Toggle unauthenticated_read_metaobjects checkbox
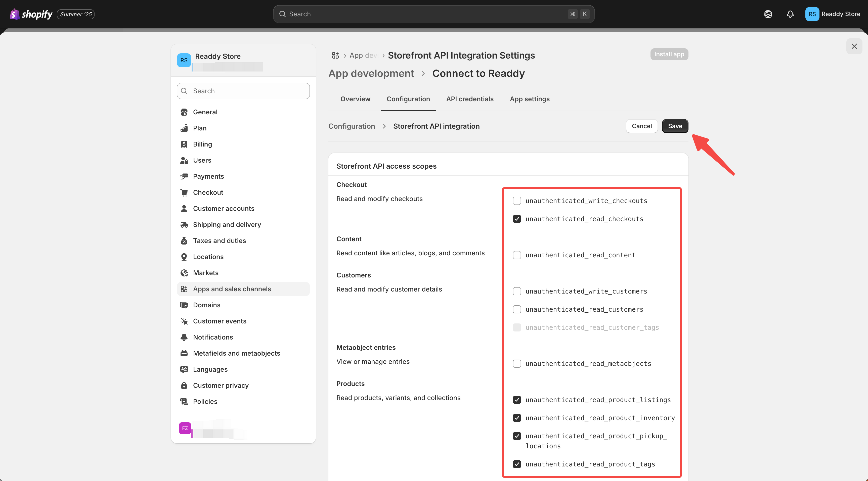Image resolution: width=868 pixels, height=481 pixels. (x=516, y=364)
